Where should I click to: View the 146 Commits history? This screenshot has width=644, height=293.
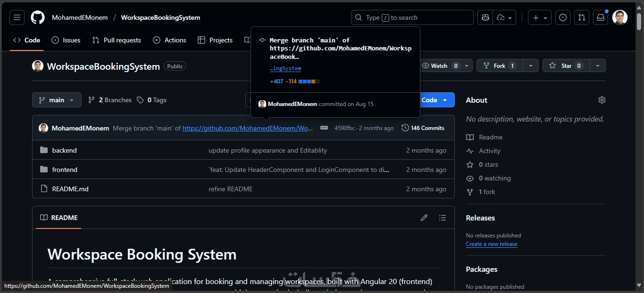click(423, 128)
